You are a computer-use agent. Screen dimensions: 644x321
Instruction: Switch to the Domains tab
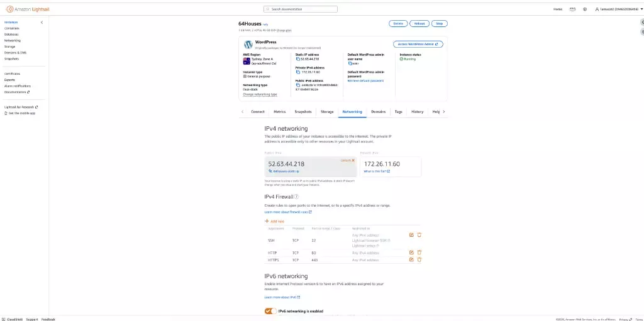(378, 112)
